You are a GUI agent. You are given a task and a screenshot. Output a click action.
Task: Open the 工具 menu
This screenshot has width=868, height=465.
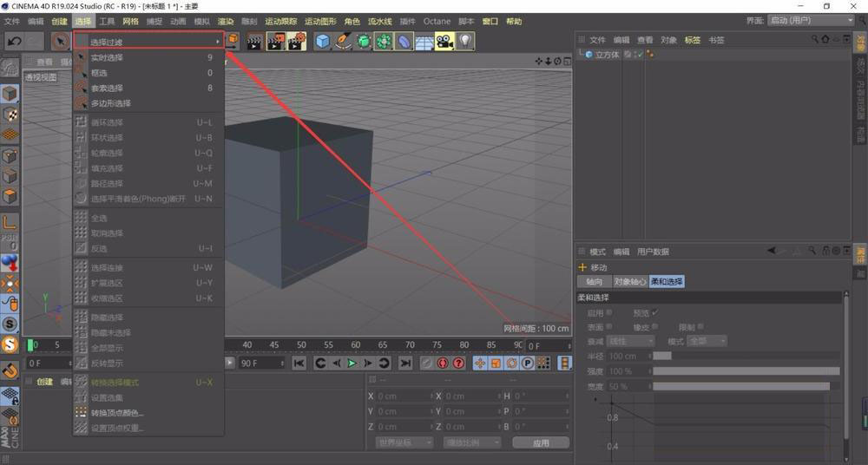[x=107, y=22]
